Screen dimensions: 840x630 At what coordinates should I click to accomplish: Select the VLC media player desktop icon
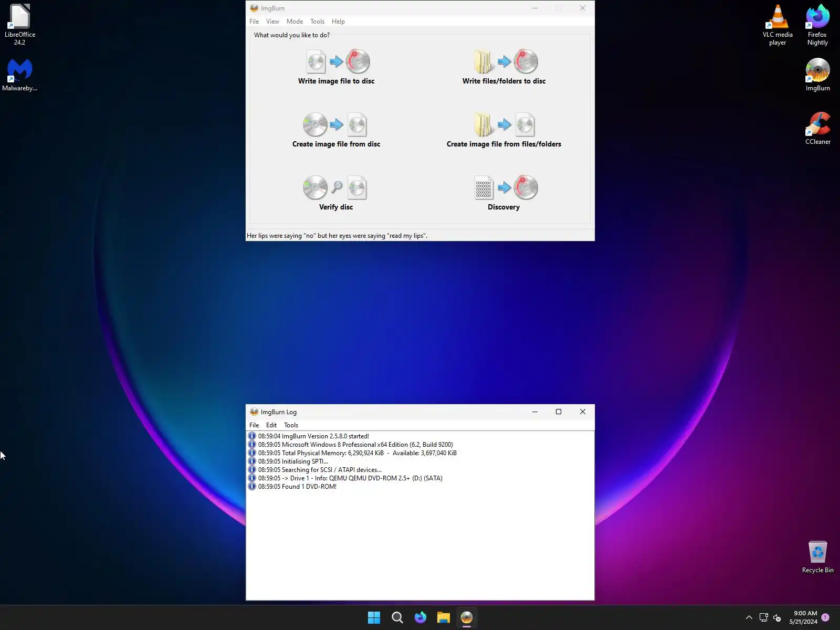778,25
